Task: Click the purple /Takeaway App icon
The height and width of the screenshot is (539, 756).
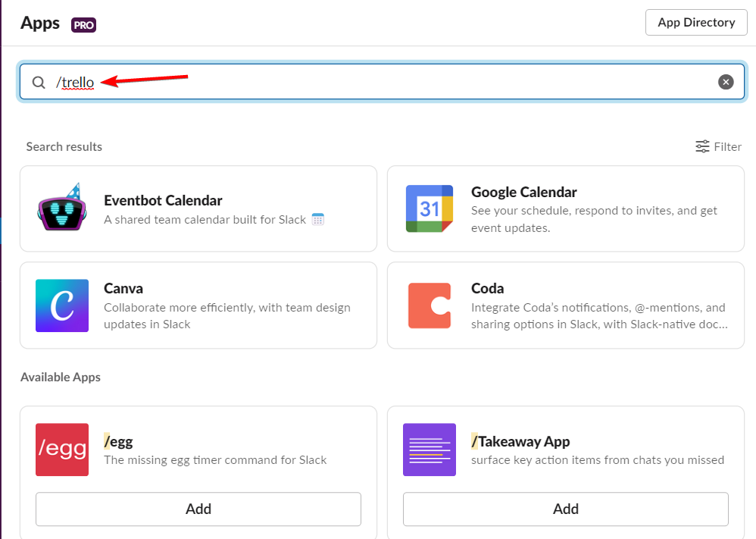Action: point(429,450)
